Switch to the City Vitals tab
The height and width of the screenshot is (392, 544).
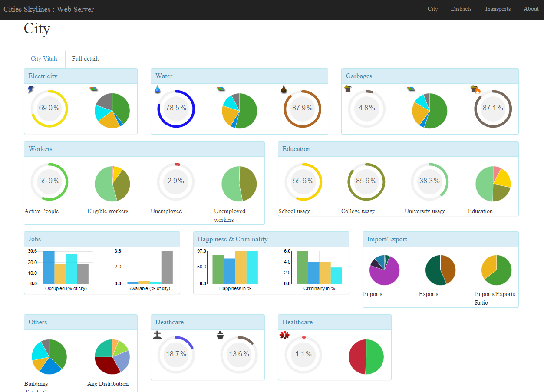pyautogui.click(x=44, y=59)
